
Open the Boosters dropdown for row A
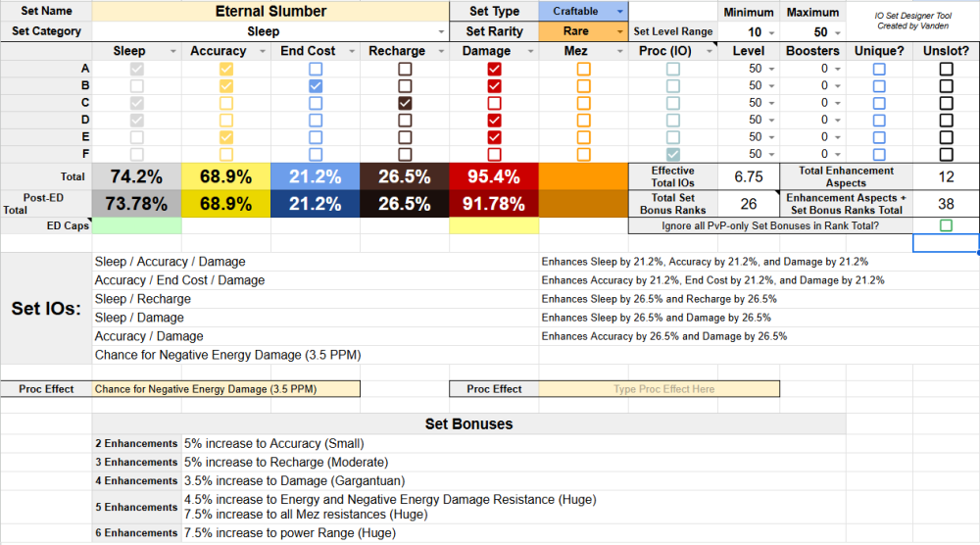837,70
